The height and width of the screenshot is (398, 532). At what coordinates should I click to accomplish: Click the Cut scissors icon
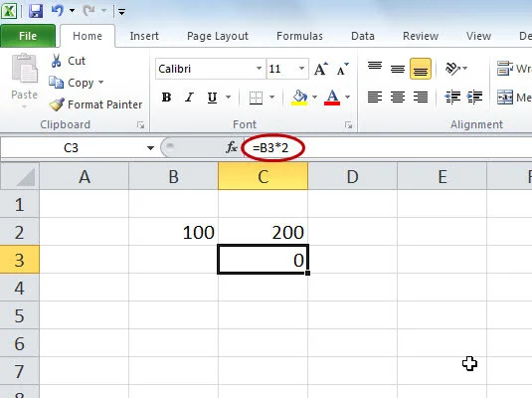point(57,61)
